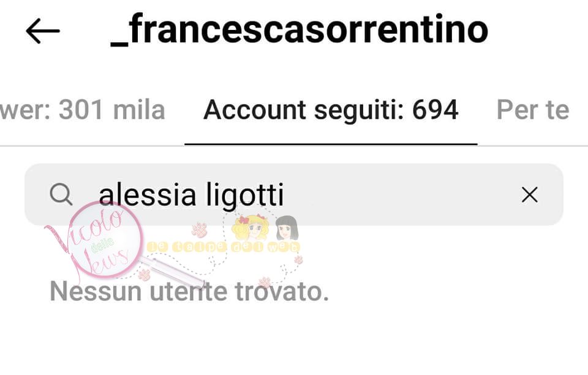Click the blonde cartoon girl watermark
588x375 pixels.
[250, 228]
